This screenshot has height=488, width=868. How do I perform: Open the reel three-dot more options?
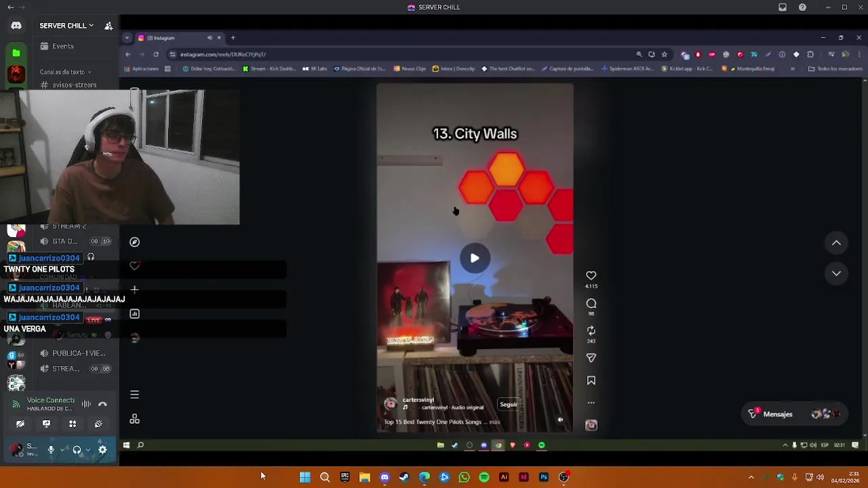[591, 403]
